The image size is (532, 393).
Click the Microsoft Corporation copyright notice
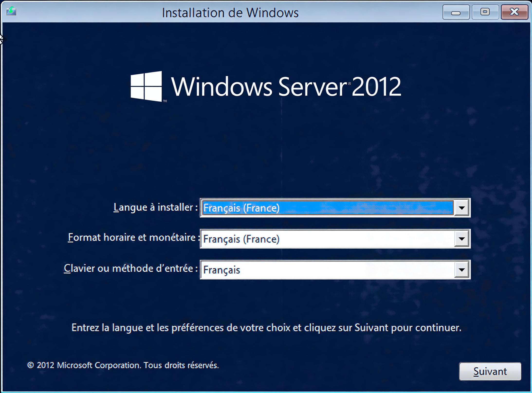[x=123, y=365]
